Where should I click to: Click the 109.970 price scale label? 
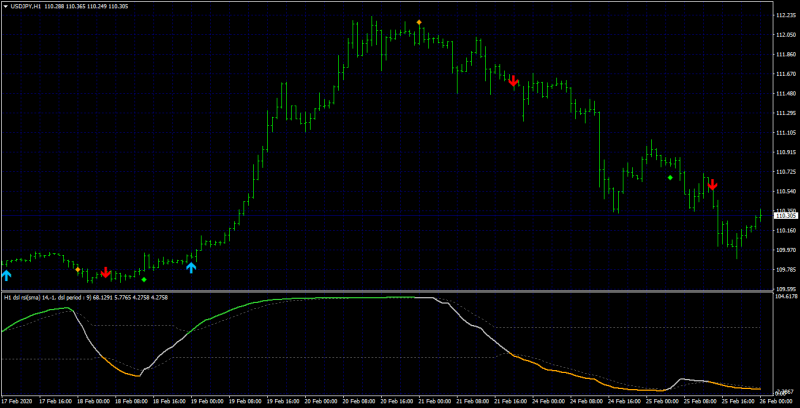786,250
